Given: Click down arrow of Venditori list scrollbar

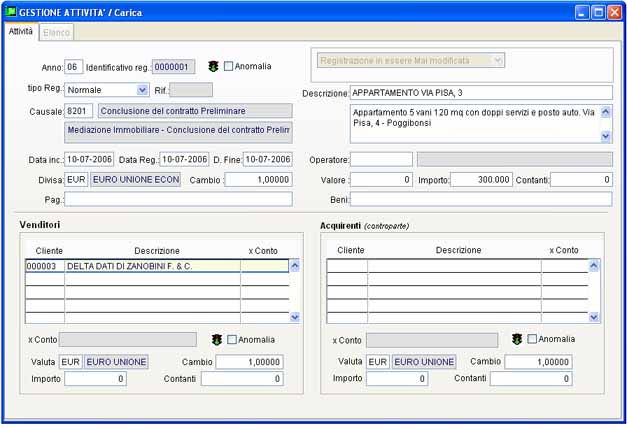Looking at the screenshot, I should pos(295,317).
